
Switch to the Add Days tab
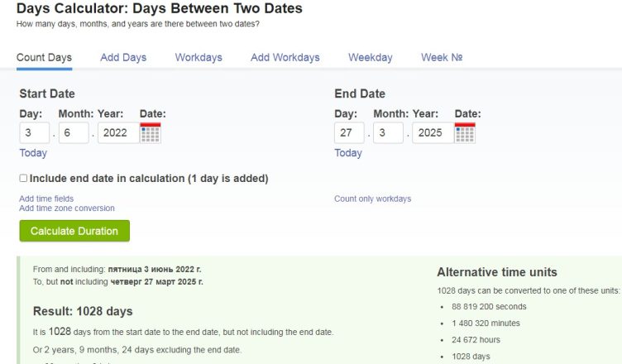[x=123, y=58]
